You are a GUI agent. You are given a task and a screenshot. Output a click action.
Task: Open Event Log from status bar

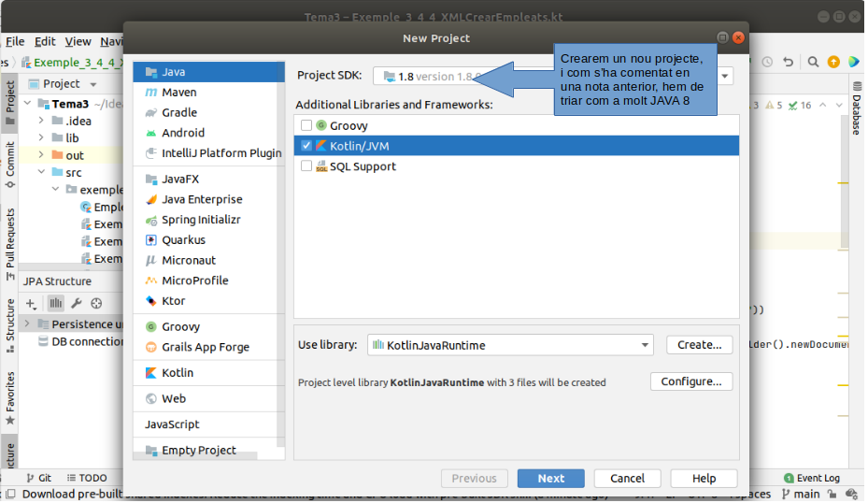(812, 479)
